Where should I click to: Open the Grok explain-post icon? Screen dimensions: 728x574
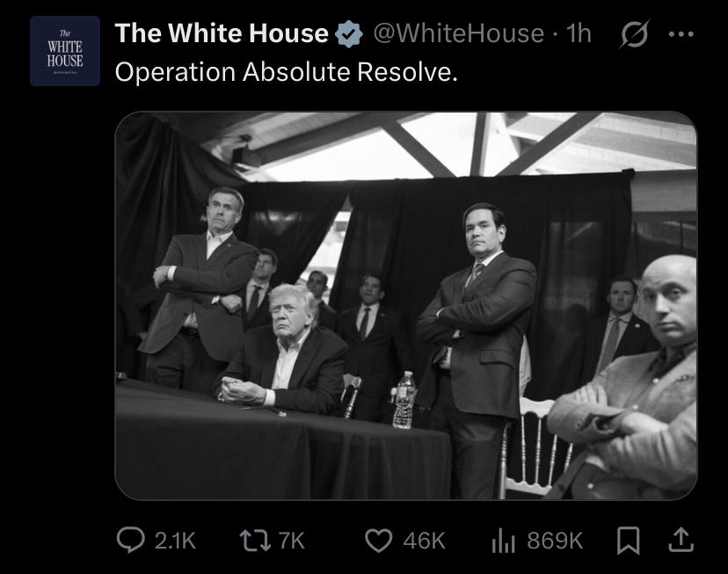point(633,34)
